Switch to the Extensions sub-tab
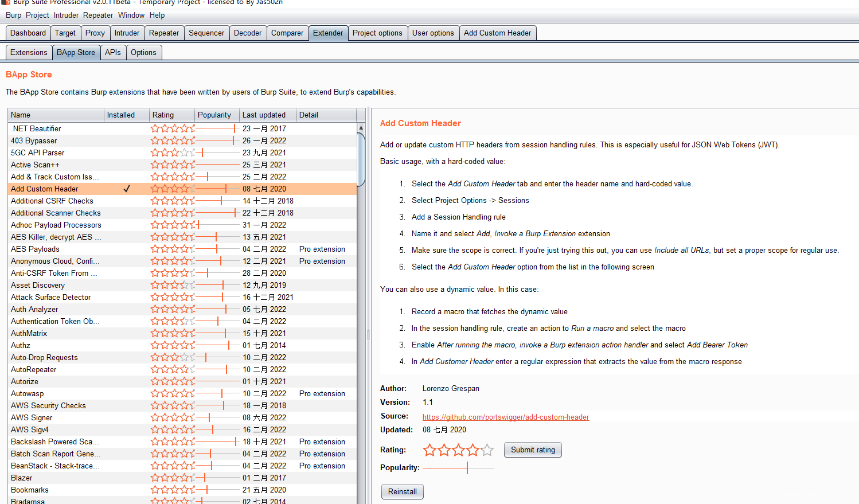859x504 pixels. click(x=29, y=53)
